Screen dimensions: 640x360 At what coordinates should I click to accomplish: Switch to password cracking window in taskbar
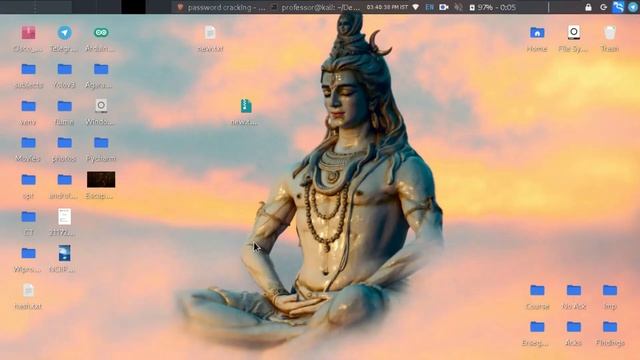click(x=221, y=7)
